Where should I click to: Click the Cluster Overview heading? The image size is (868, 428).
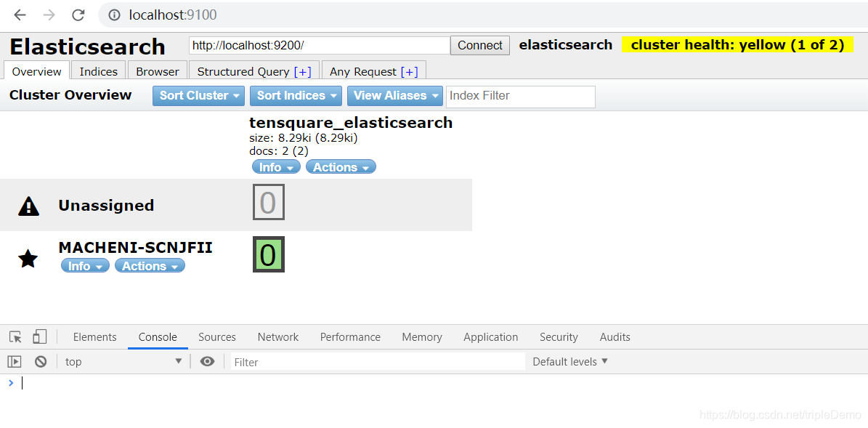coord(70,94)
